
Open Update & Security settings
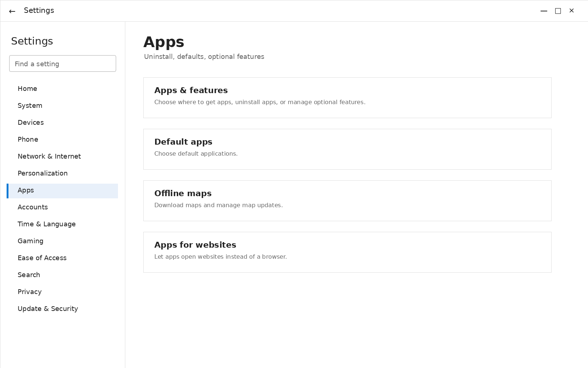[x=62, y=309]
